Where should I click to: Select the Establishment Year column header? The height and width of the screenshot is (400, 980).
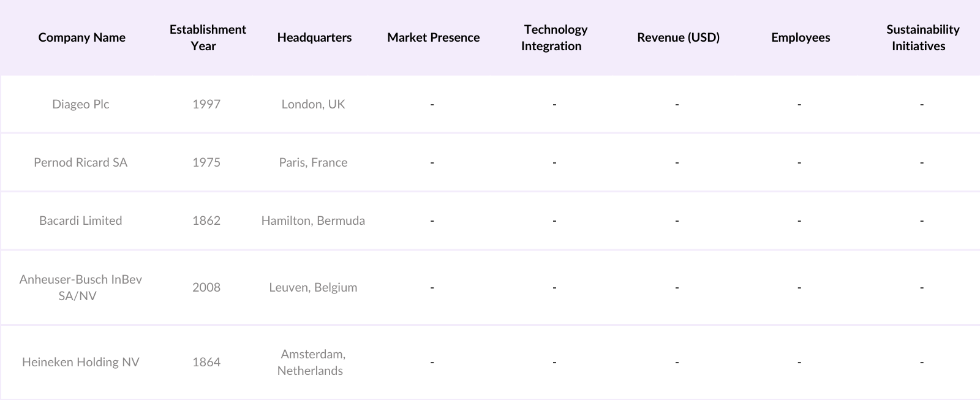pos(207,37)
